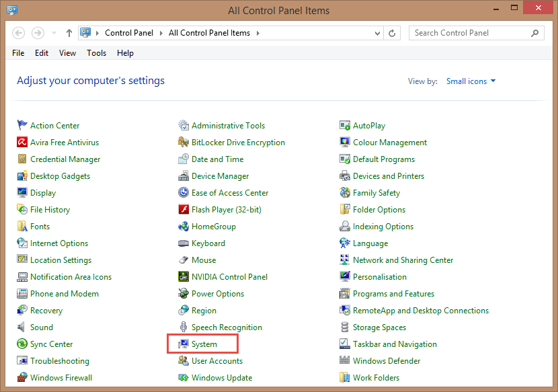Open the View menu
Viewport: 558px width, 392px height.
click(x=67, y=53)
